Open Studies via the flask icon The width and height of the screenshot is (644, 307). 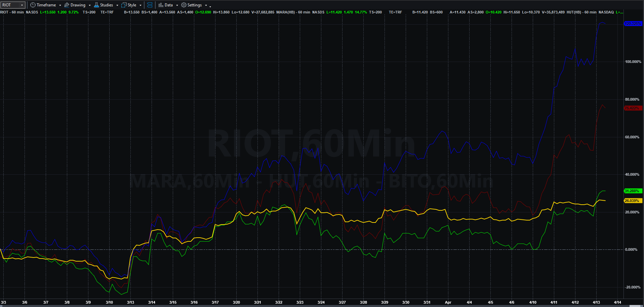96,5
